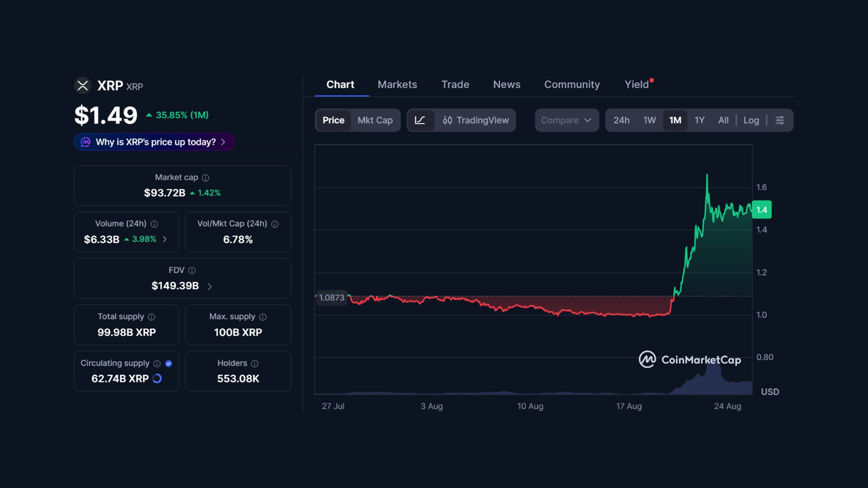Open the Yield tab

click(x=637, y=84)
